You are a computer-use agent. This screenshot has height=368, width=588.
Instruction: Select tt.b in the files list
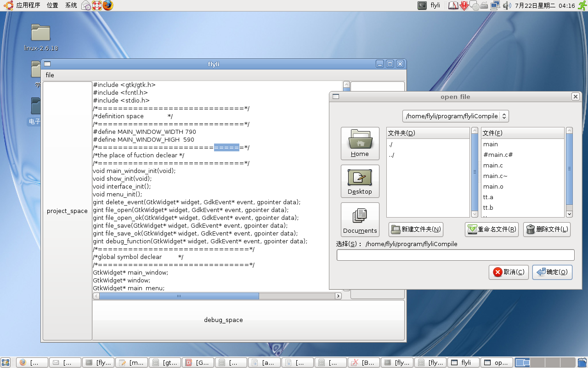click(523, 208)
